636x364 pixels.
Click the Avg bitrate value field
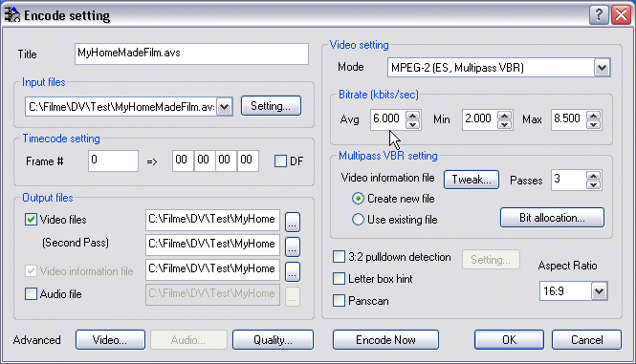[x=387, y=119]
